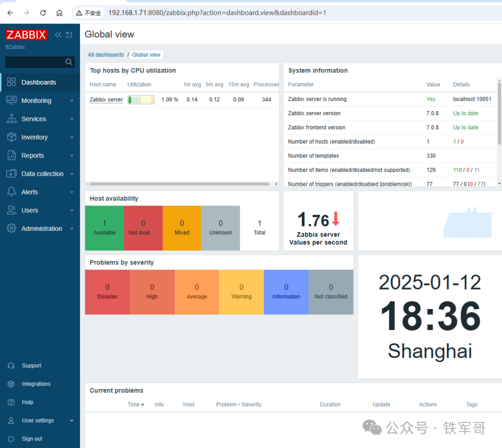Viewport: 502px width, 448px height.
Task: Click the browser address bar URL
Action: pyautogui.click(x=217, y=13)
